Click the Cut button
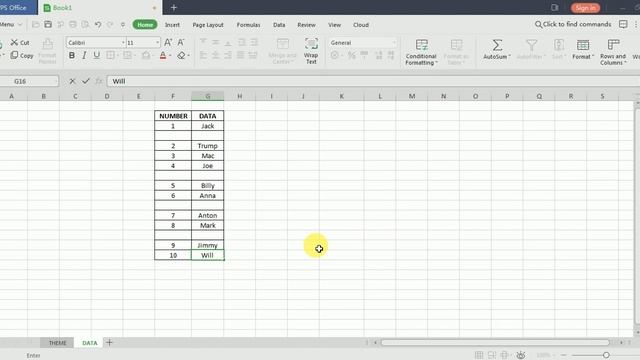640x360 pixels. pos(20,42)
